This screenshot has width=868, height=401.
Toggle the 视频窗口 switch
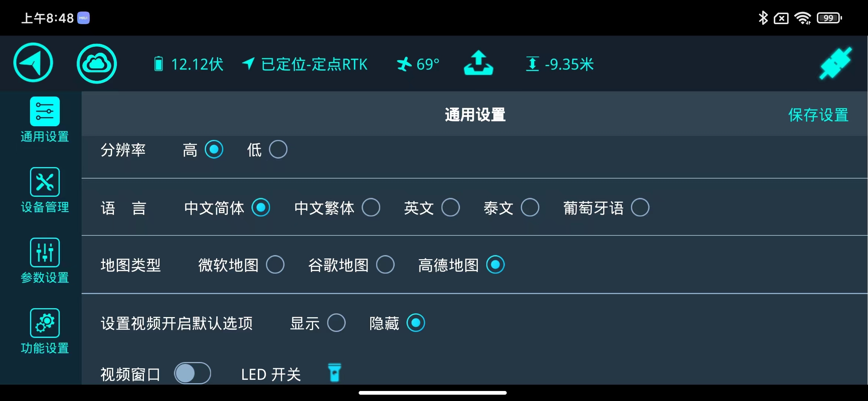193,373
